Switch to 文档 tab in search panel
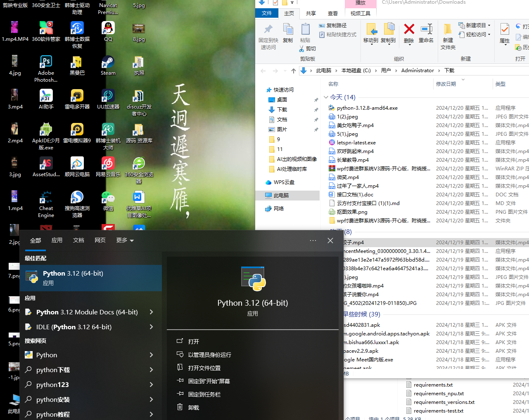529x420 pixels. 78,240
